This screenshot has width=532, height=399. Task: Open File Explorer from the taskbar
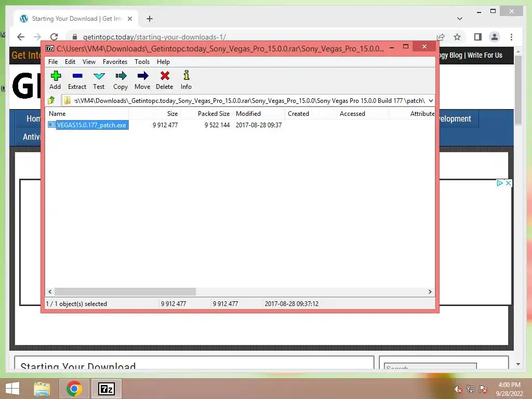[42, 389]
